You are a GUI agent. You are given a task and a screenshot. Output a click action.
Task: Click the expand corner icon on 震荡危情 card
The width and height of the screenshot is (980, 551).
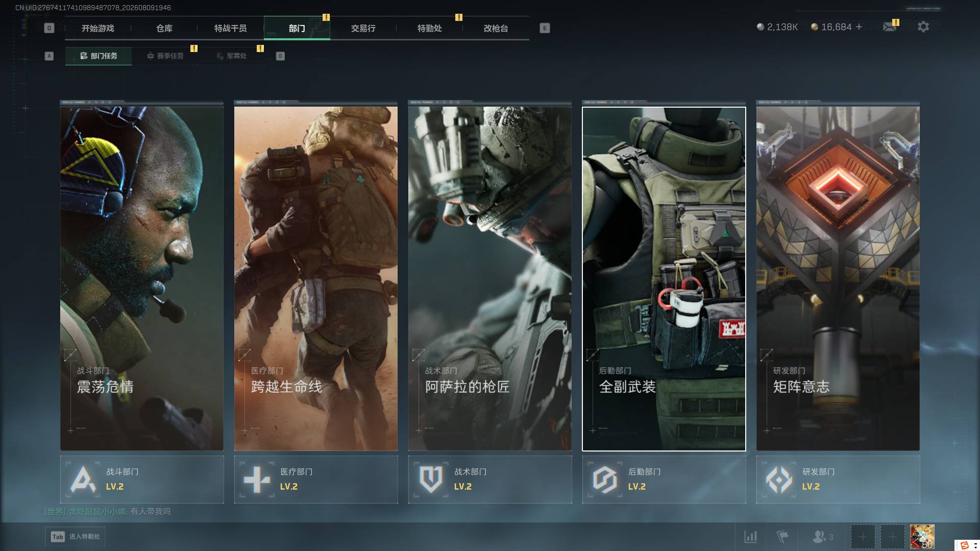click(x=70, y=355)
